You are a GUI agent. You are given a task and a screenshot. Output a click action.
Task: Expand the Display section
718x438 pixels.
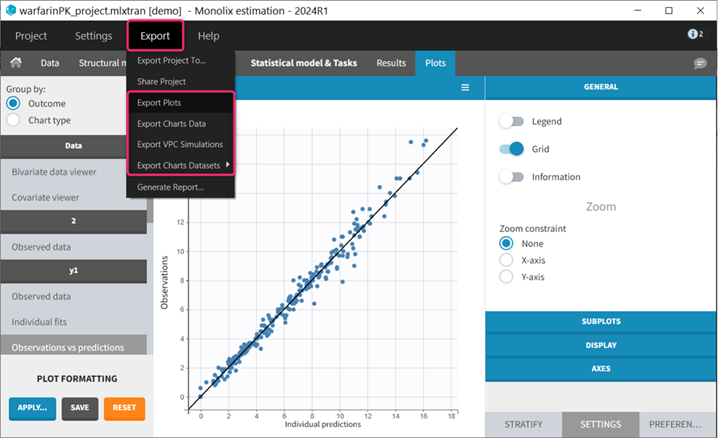pos(600,344)
